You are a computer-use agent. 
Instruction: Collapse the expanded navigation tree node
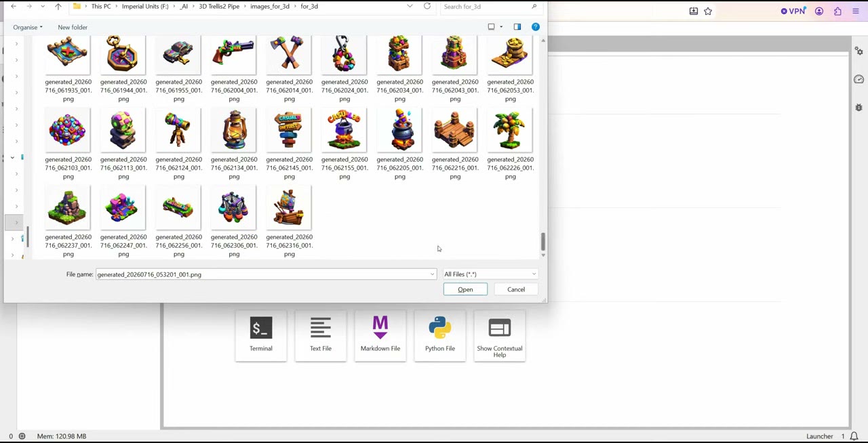point(12,157)
